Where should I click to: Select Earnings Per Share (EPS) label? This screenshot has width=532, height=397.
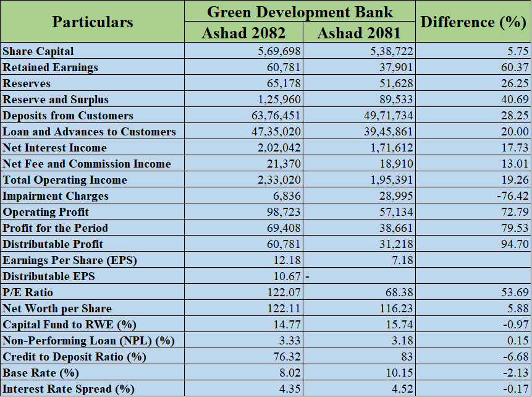[70, 260]
